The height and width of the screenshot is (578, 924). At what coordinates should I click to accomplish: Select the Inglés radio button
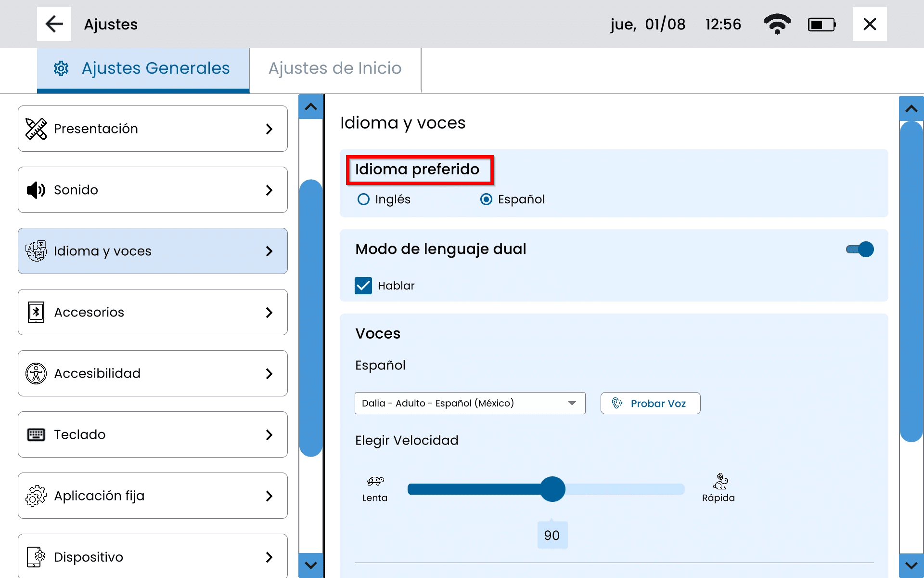[364, 199]
